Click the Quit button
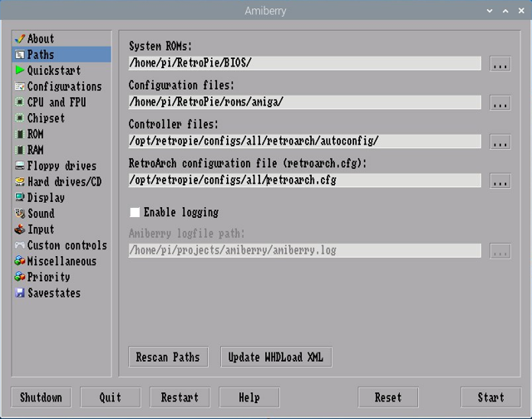The width and height of the screenshot is (532, 419). 111,397
